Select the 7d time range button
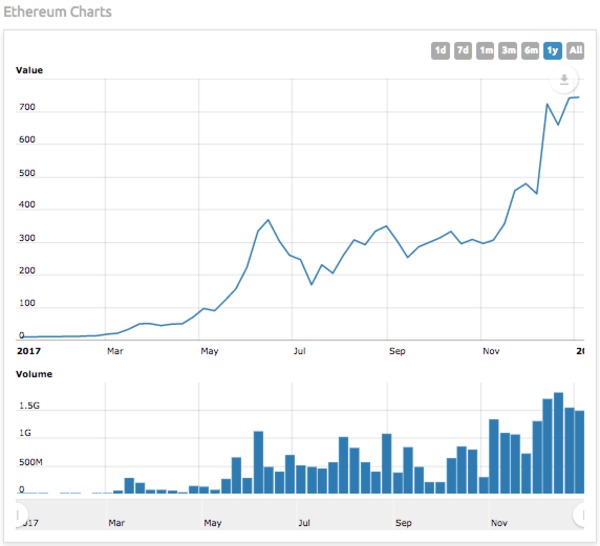Viewport: 600px width, 546px height. [x=463, y=51]
